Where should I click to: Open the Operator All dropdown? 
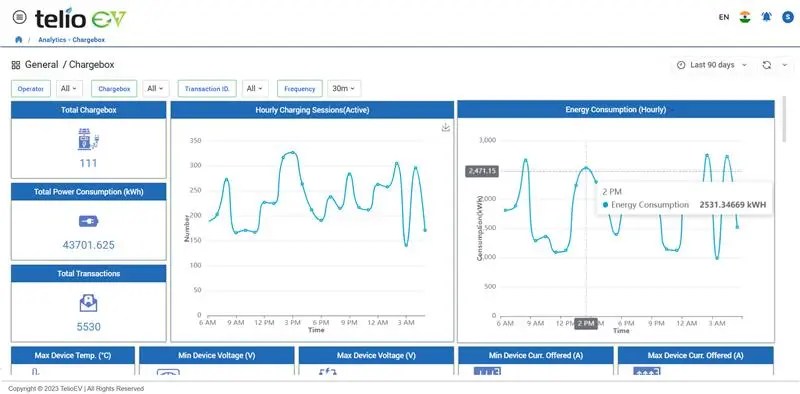68,88
